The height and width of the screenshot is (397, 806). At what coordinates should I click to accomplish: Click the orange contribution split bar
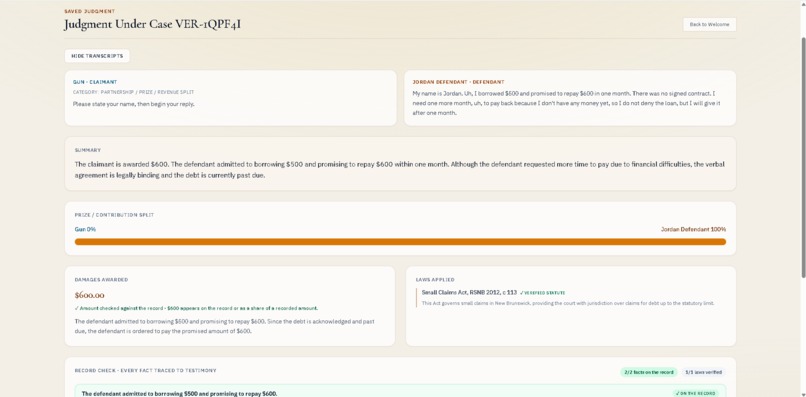pos(400,242)
